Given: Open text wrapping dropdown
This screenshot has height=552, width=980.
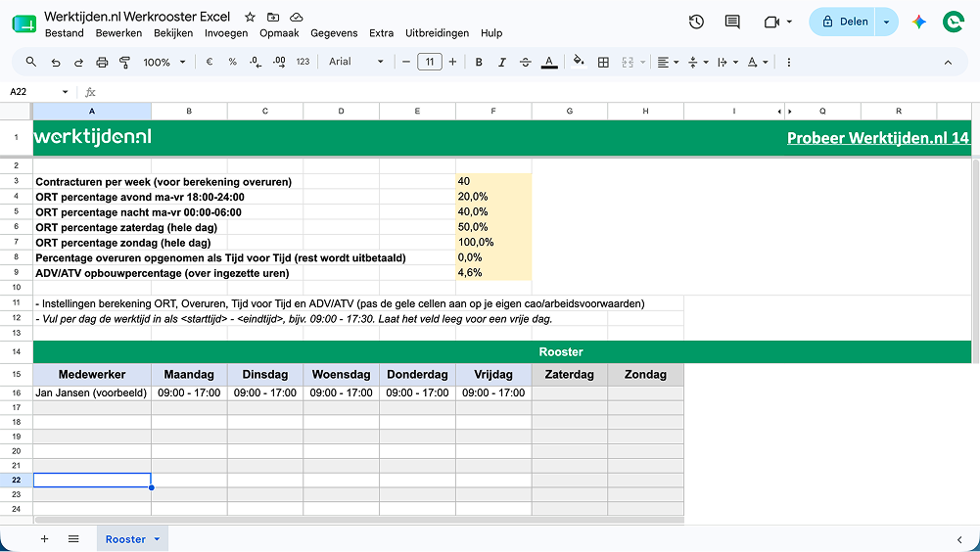Looking at the screenshot, I should (727, 62).
